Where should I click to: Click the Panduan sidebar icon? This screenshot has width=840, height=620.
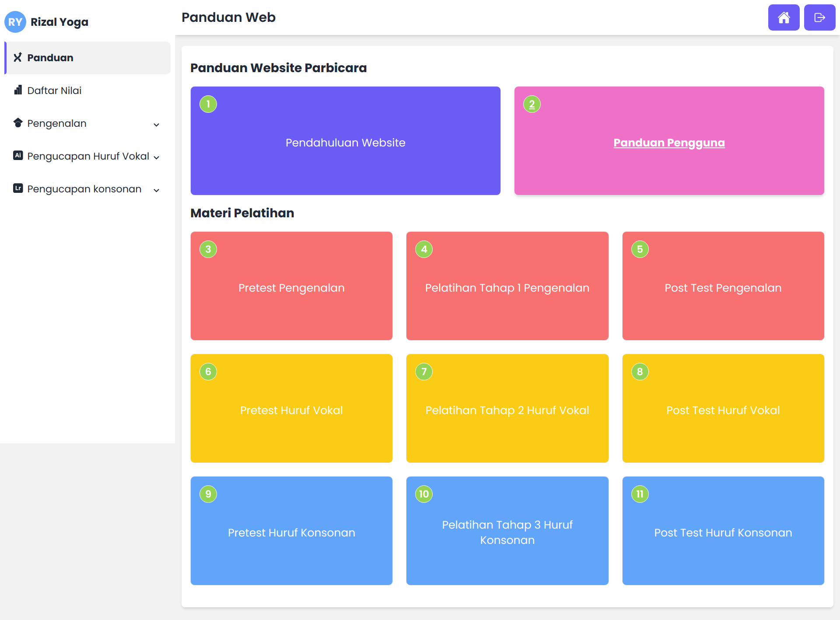pyautogui.click(x=17, y=57)
